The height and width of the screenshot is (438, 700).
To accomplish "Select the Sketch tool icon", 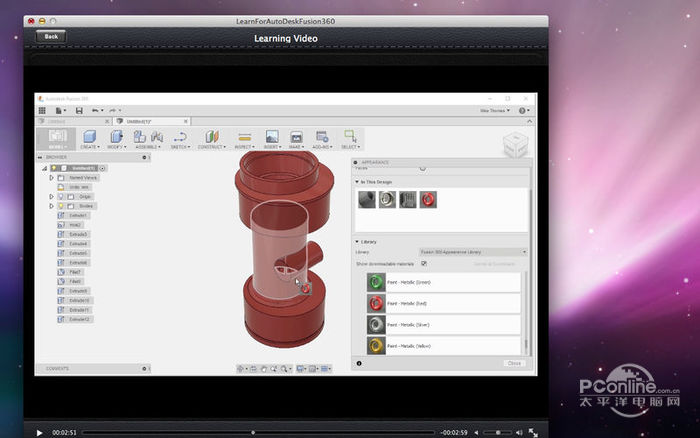I will click(x=180, y=137).
